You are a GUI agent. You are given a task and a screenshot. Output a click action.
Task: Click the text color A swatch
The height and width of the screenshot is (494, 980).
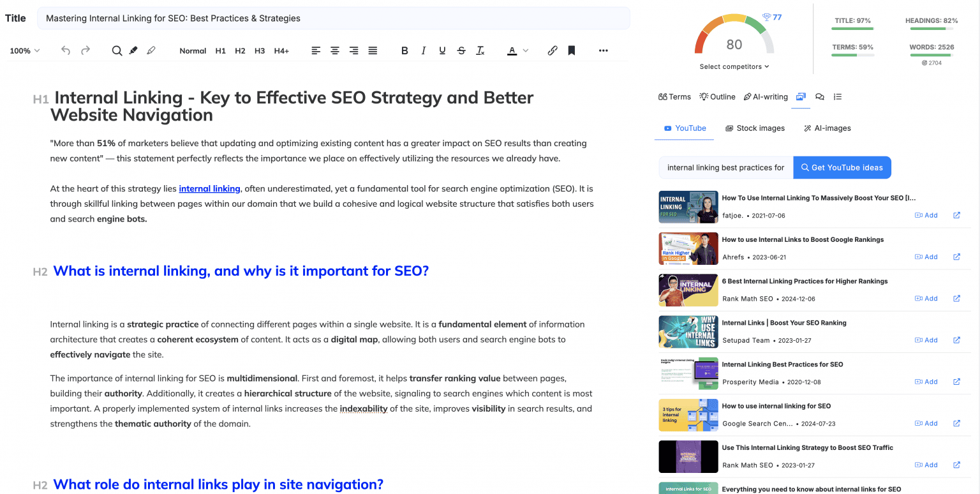pyautogui.click(x=512, y=50)
